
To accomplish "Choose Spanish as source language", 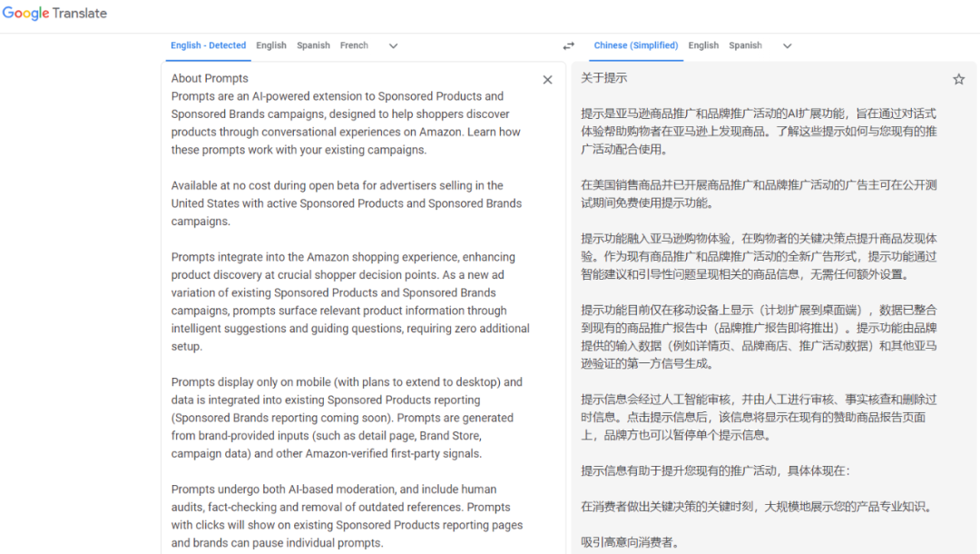I will (313, 45).
